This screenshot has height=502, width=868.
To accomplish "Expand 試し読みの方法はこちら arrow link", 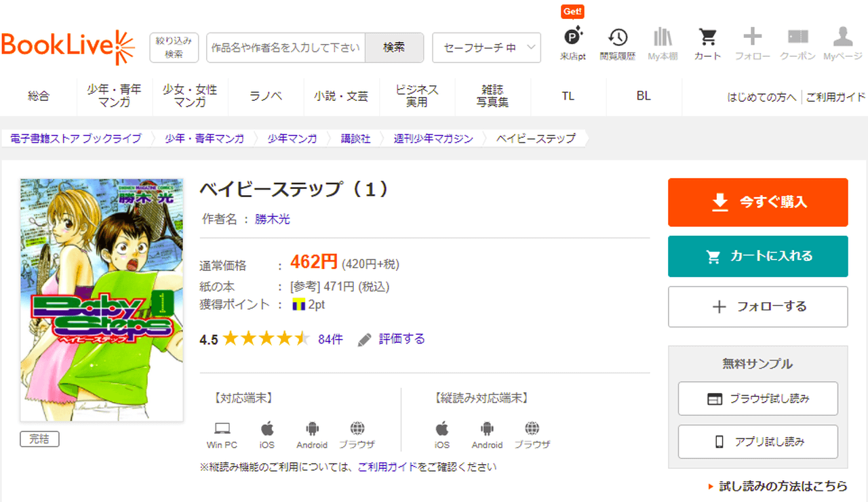I will point(778,486).
